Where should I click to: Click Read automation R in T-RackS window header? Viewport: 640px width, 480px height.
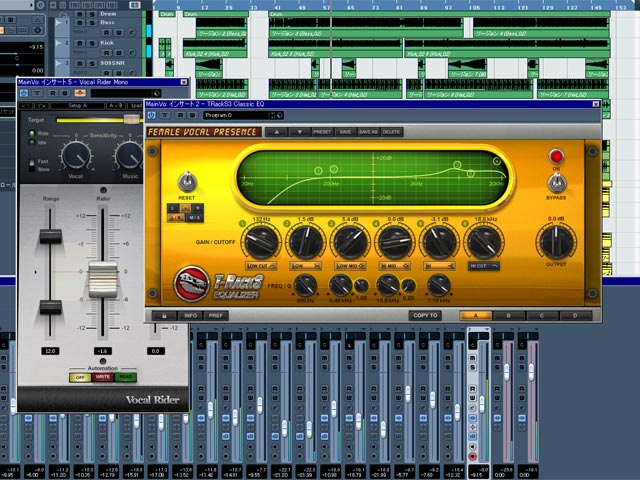180,116
